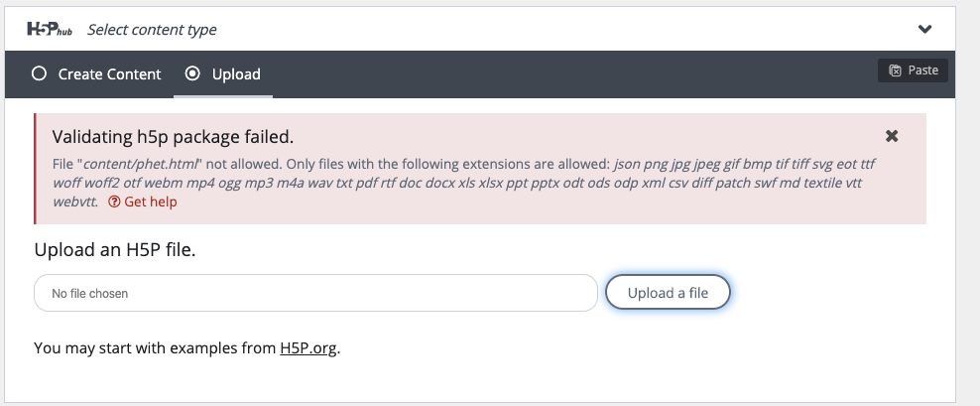Dismiss the validation error with X icon
The image size is (980, 406).
coord(892,136)
